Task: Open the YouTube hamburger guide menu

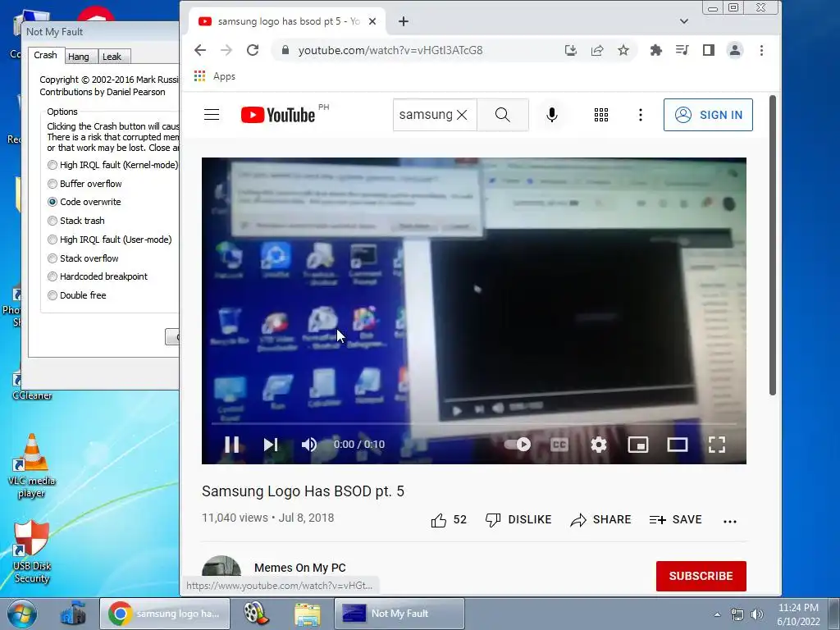Action: 212,115
